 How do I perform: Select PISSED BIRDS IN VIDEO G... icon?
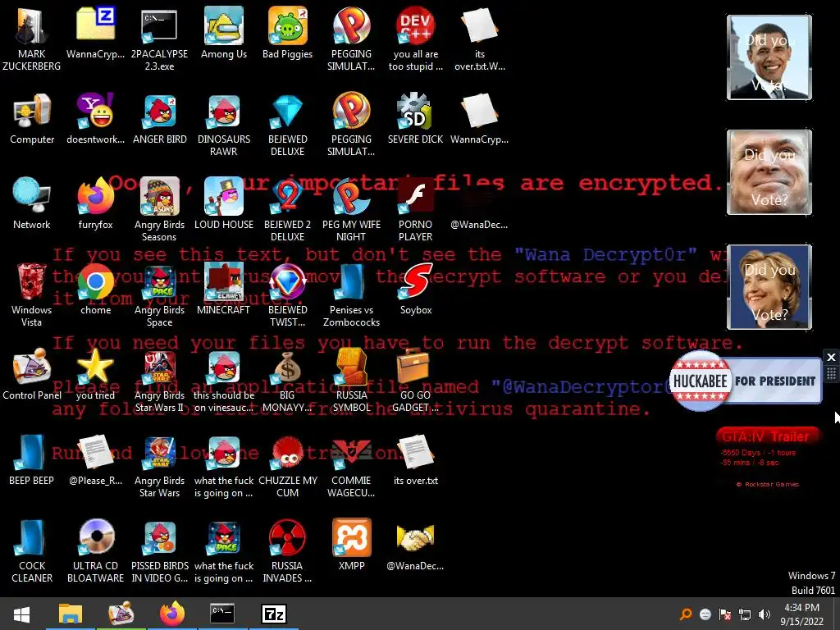pos(159,550)
